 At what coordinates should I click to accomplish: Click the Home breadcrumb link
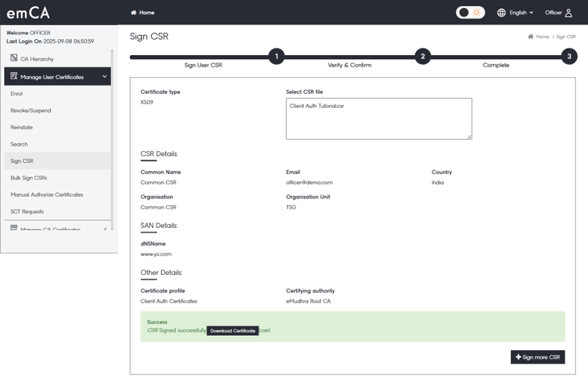click(x=542, y=37)
